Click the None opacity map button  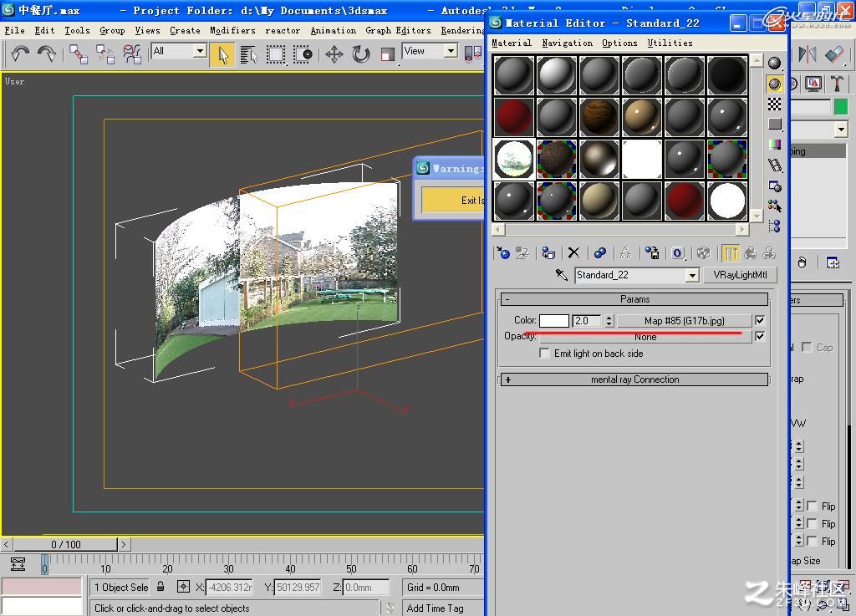645,337
